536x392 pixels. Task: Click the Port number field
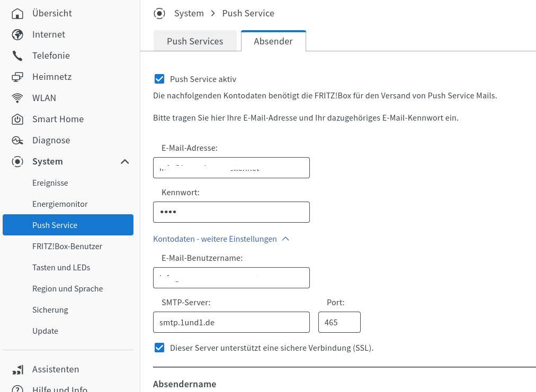pyautogui.click(x=339, y=322)
